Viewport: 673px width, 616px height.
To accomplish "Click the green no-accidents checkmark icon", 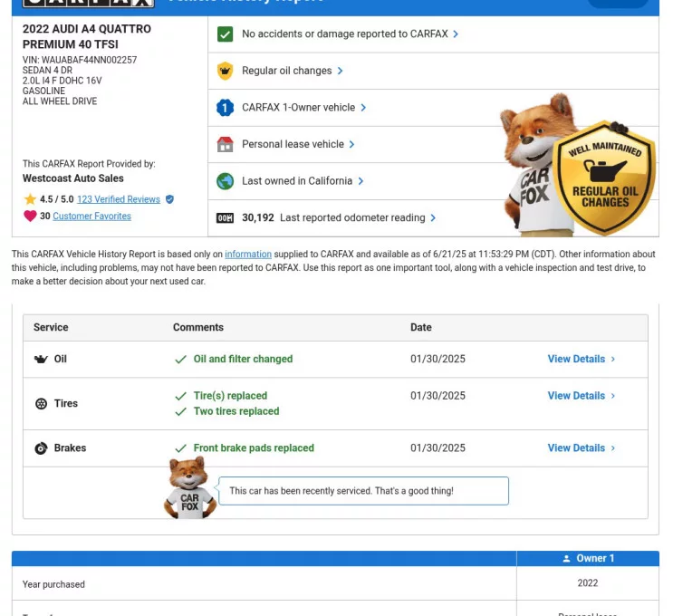I will 225,34.
